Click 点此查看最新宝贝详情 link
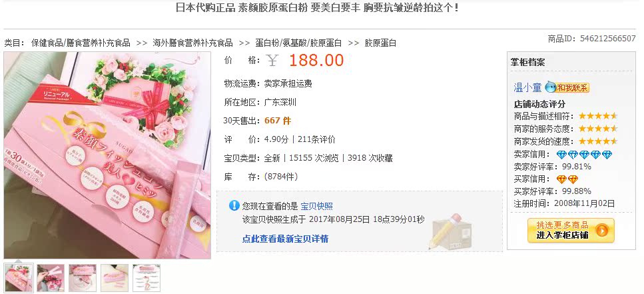Viewport: 644px width, 294px height. (285, 239)
